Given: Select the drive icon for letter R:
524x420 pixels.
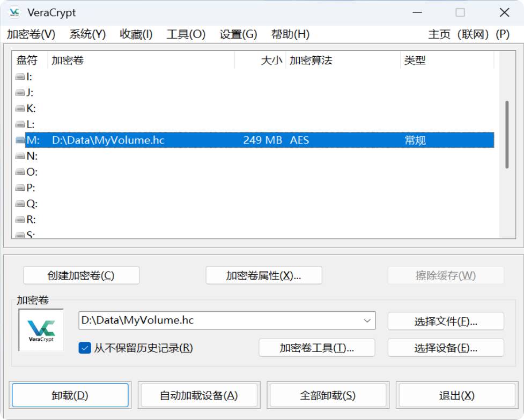Looking at the screenshot, I should [x=20, y=220].
